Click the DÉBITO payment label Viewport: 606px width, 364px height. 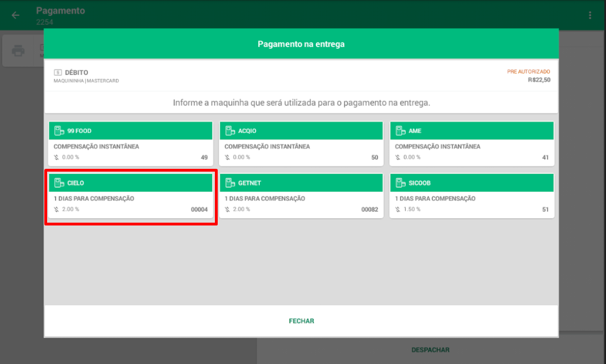76,72
